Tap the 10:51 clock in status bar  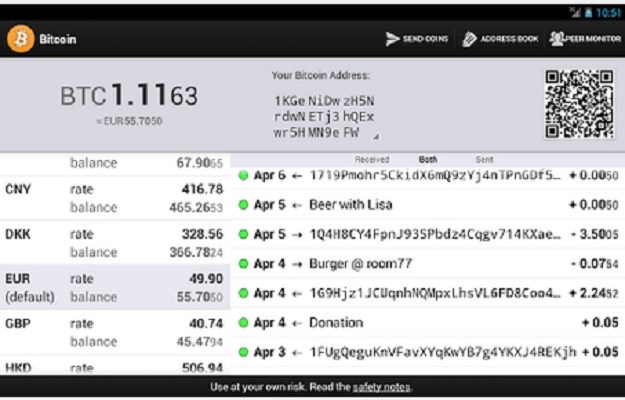pyautogui.click(x=609, y=13)
